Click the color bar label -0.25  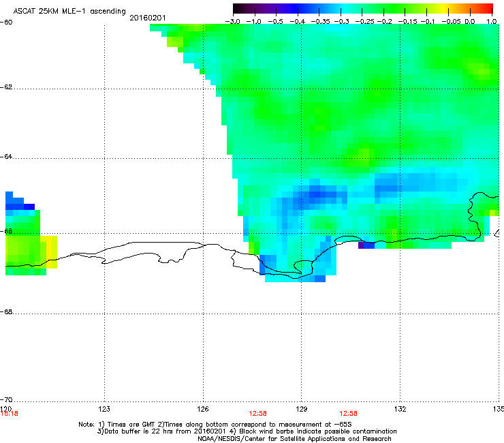(x=364, y=22)
